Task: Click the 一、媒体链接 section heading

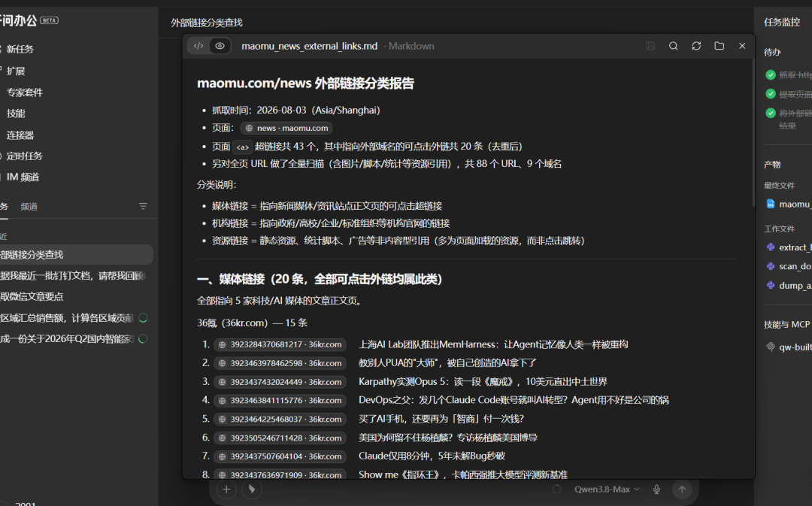Action: click(320, 279)
